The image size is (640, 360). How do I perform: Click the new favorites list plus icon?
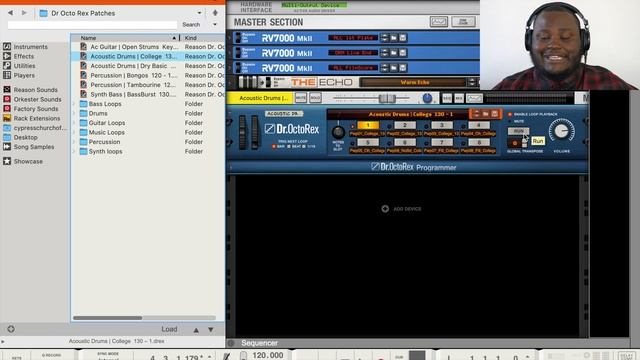(x=11, y=329)
